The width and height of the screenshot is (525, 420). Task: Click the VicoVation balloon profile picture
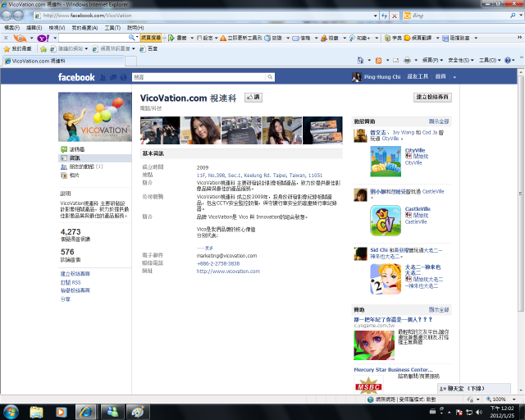pos(95,116)
